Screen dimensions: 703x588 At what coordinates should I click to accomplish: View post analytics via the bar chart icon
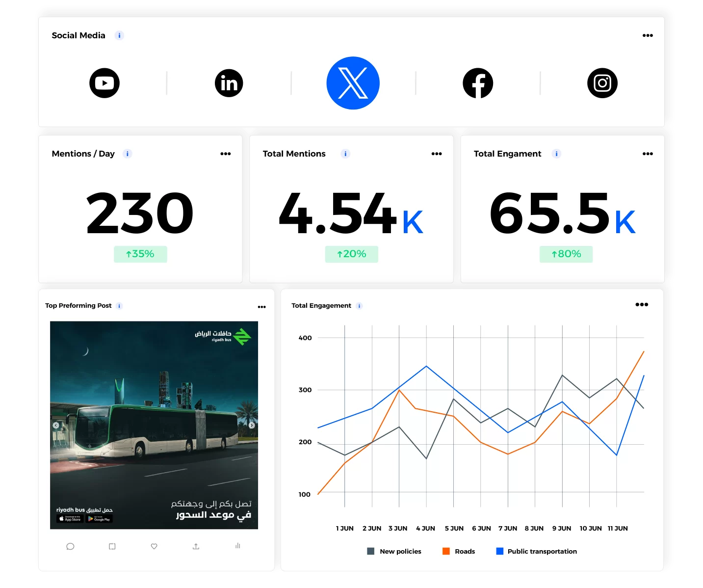pos(237,546)
